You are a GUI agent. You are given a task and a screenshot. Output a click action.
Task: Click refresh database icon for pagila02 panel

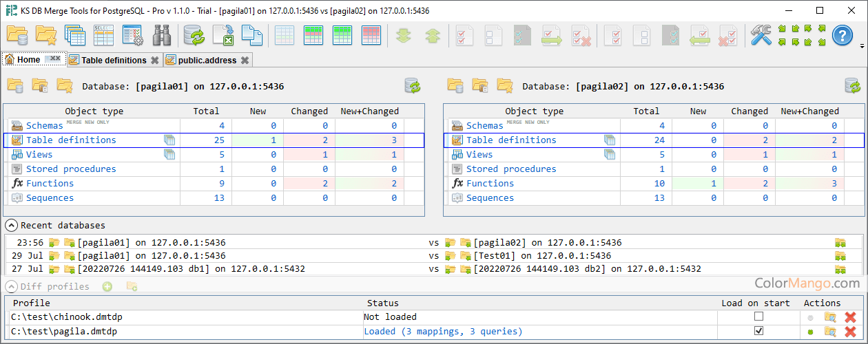click(853, 86)
